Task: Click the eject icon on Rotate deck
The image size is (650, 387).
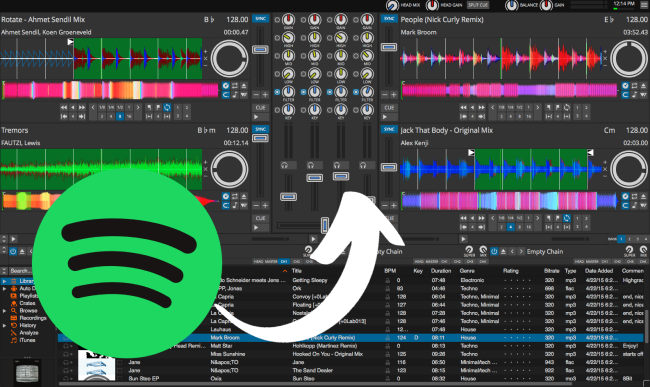Action: pos(244,86)
